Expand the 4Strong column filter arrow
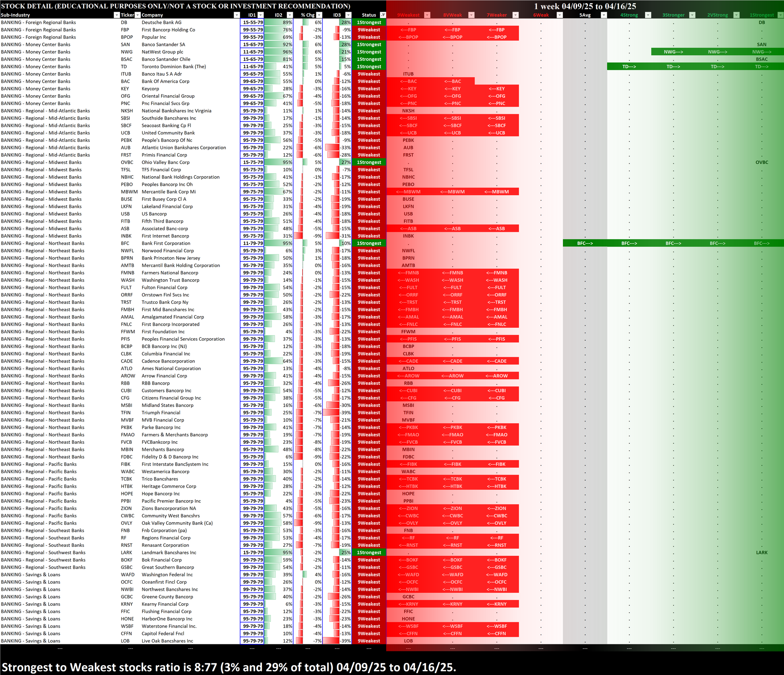Viewport: 784px width, 675px height. [648, 15]
